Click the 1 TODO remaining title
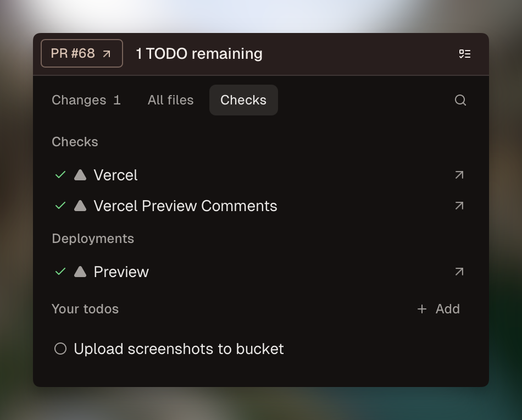The width and height of the screenshot is (522, 420). tap(199, 54)
